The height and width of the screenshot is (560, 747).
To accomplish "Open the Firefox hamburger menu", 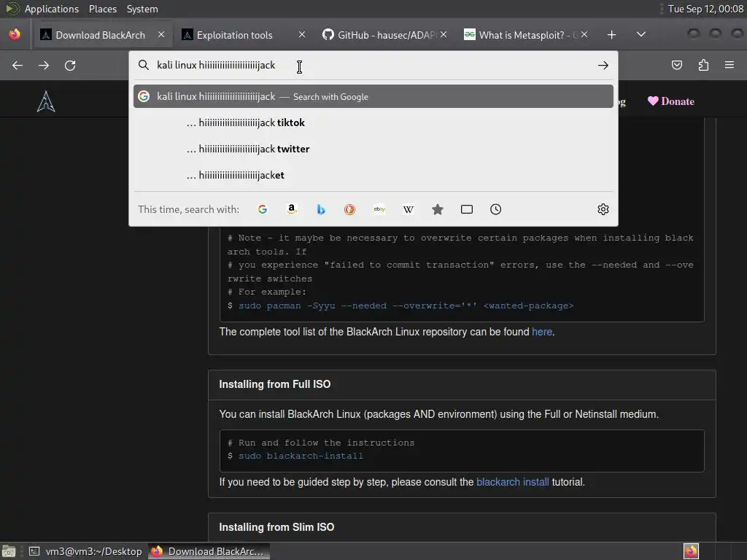I will (729, 65).
